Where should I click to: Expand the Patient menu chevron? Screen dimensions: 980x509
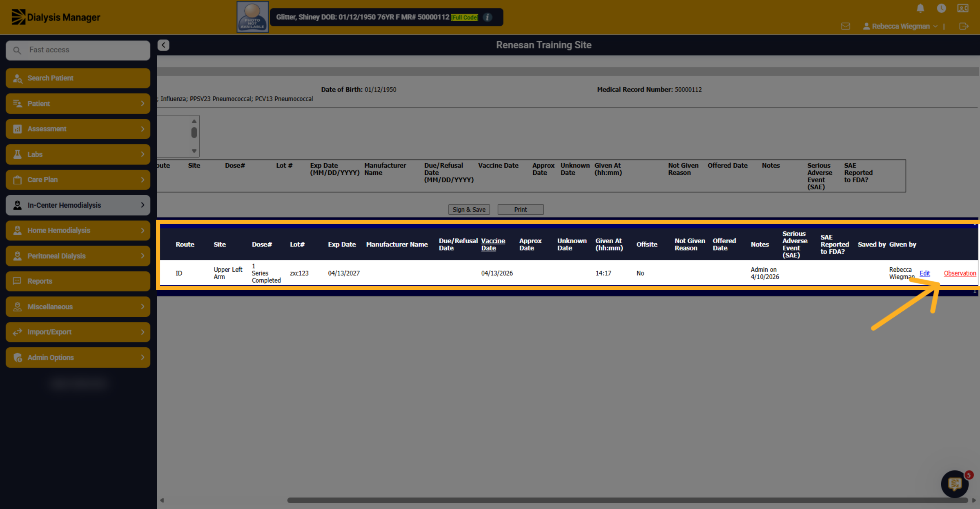click(143, 104)
